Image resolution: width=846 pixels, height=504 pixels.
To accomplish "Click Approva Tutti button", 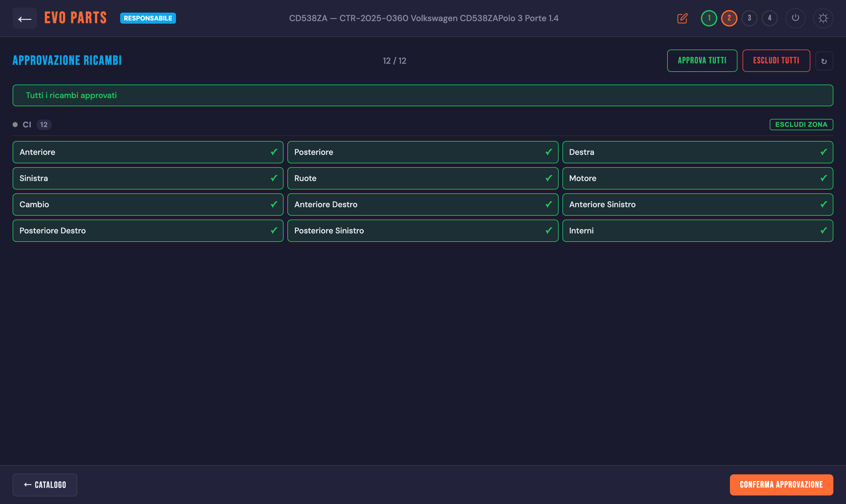I will [x=702, y=61].
